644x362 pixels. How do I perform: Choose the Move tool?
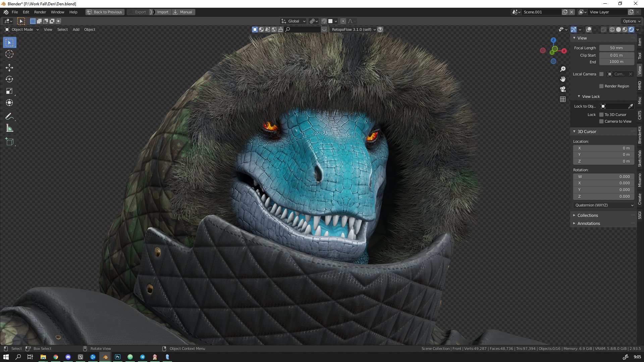coord(9,67)
